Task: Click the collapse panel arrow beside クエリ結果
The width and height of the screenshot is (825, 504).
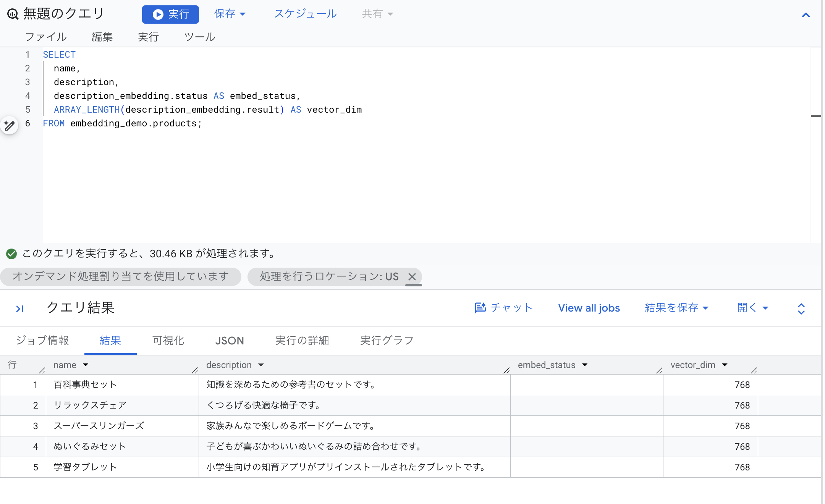Action: pyautogui.click(x=20, y=309)
